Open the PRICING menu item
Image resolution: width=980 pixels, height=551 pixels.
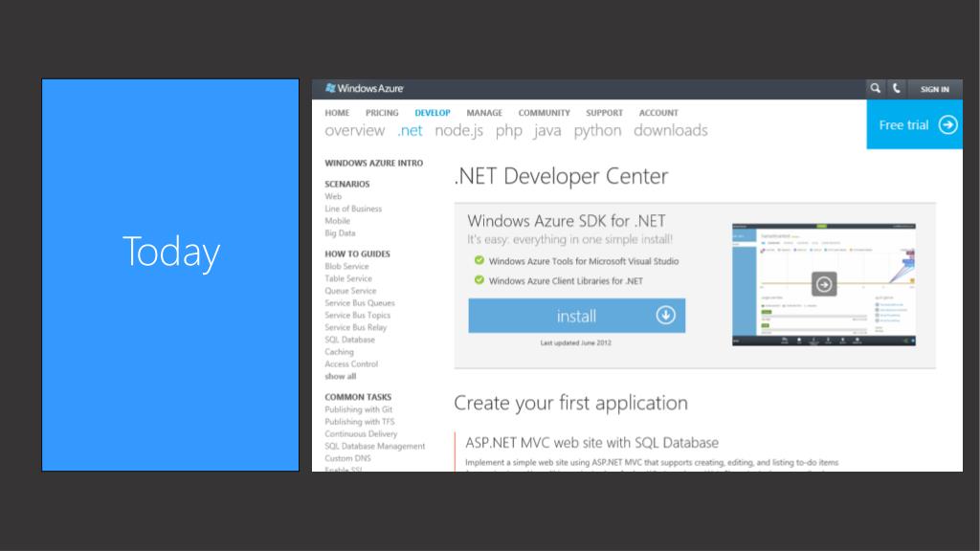(x=382, y=113)
